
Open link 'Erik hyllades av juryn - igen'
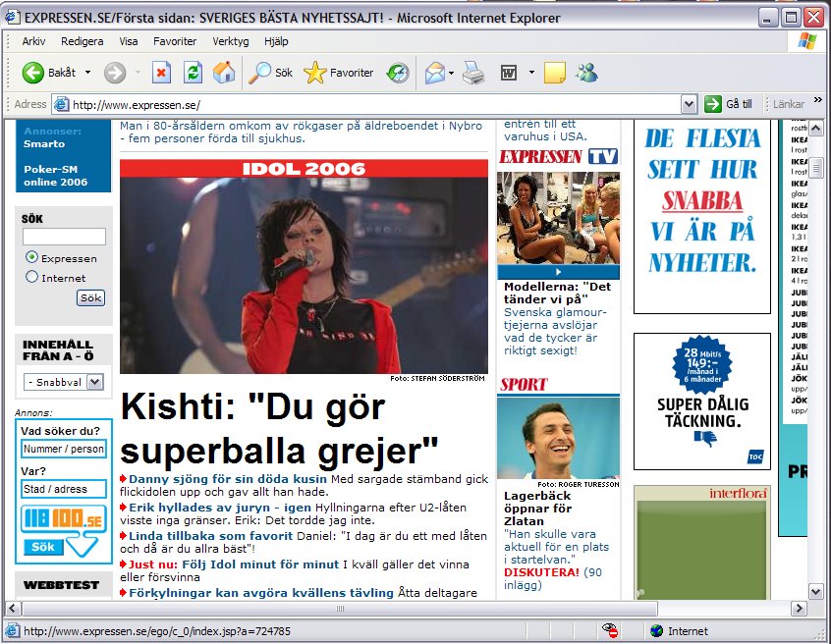(x=220, y=508)
